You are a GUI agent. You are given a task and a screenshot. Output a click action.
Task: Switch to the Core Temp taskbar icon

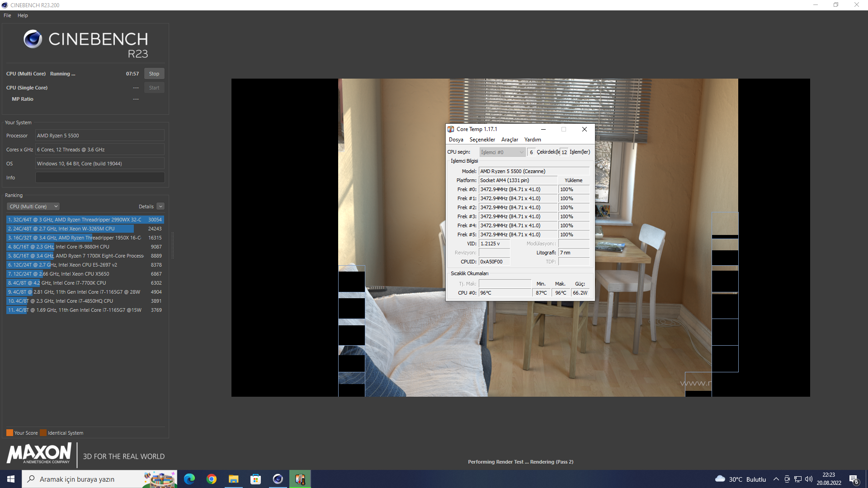pos(300,479)
